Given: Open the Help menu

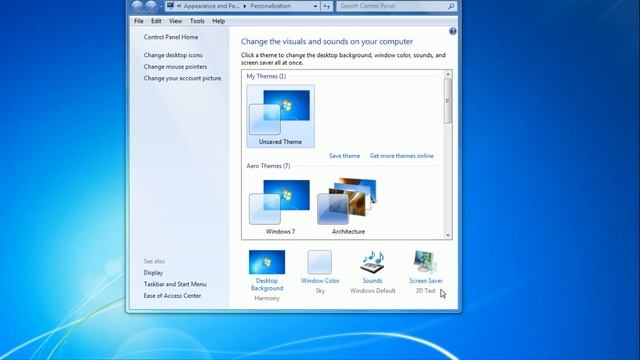Looking at the screenshot, I should click(x=218, y=21).
